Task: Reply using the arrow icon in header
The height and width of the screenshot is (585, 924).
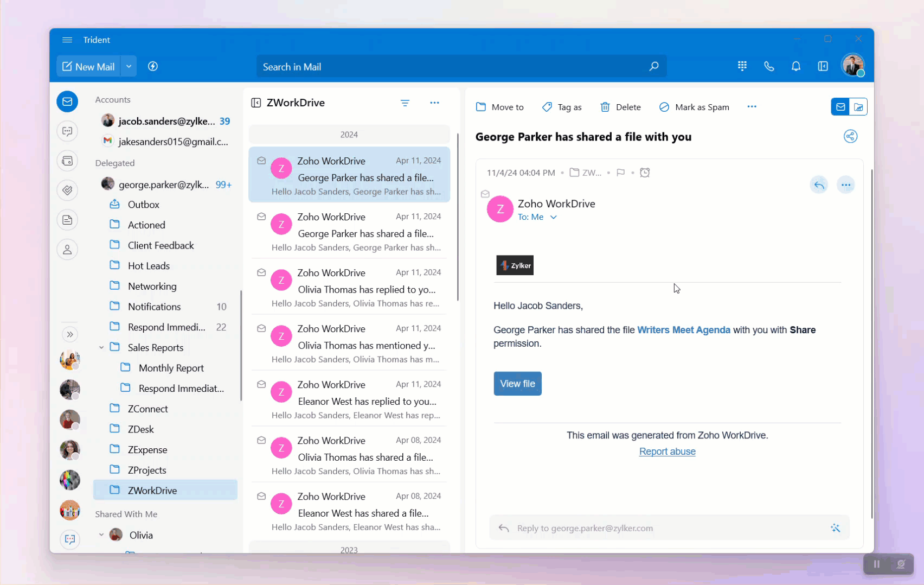Action: (819, 185)
